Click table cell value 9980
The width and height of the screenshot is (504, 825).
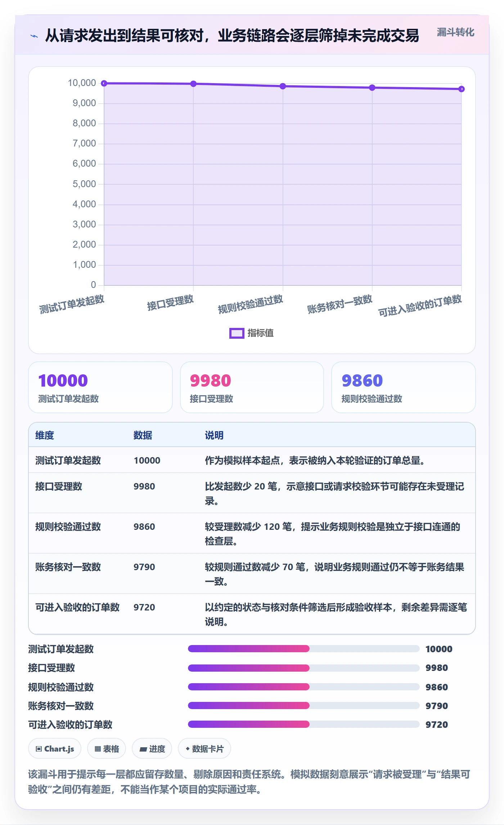[x=144, y=486]
